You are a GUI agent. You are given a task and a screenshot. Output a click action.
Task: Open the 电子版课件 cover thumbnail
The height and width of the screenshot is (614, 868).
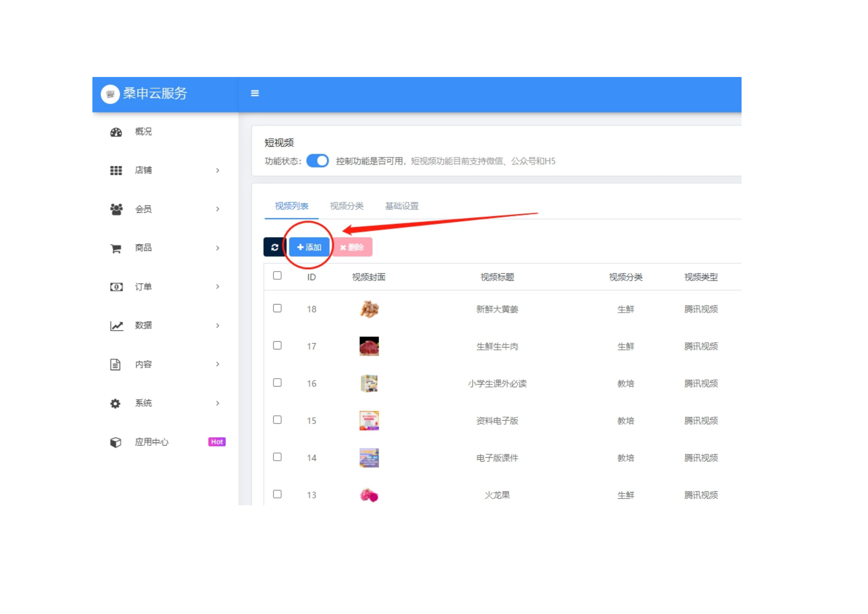369,458
